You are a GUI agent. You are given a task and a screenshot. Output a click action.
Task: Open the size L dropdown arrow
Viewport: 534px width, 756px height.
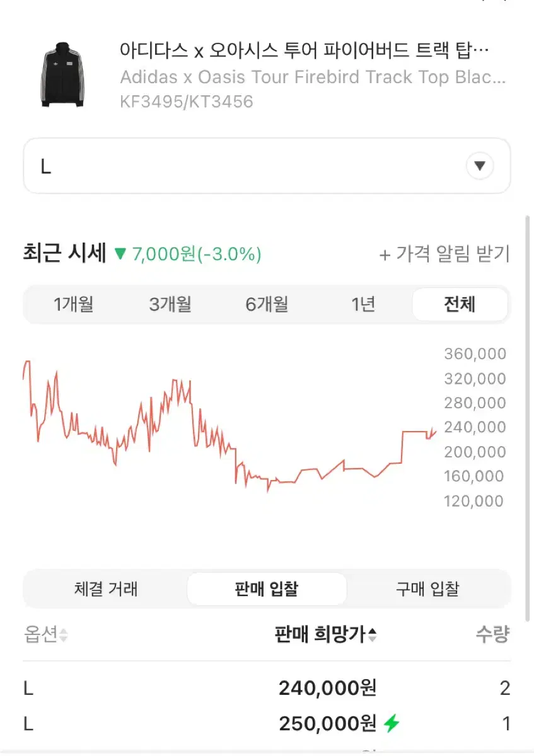[x=480, y=166]
